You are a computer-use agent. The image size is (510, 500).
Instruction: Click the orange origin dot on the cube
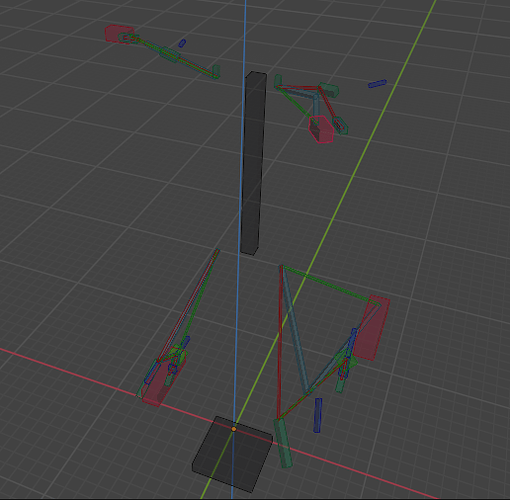(234, 429)
